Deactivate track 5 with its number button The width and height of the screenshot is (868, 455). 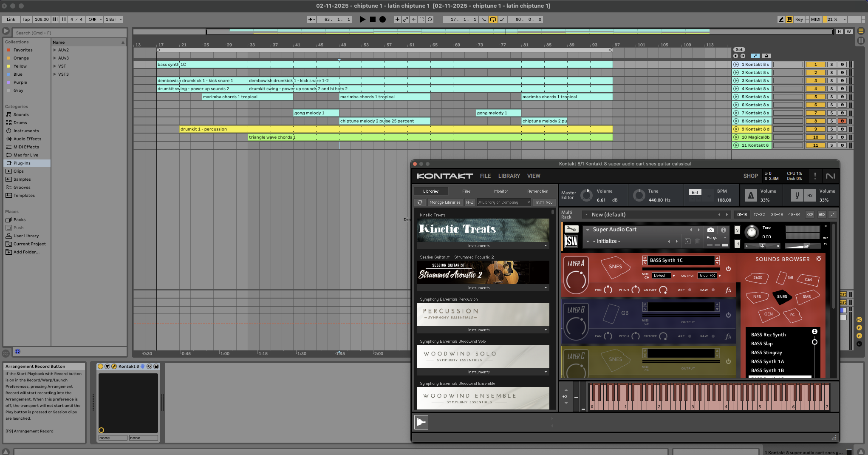click(x=815, y=97)
